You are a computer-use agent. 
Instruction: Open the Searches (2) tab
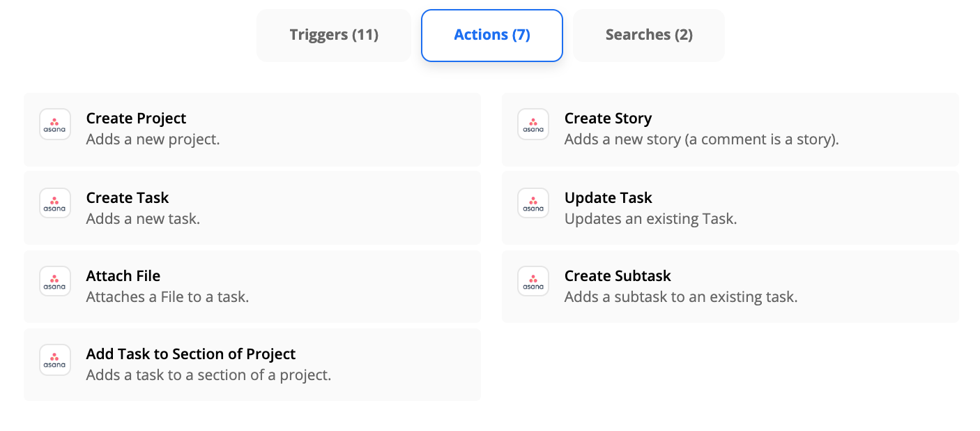tap(649, 35)
